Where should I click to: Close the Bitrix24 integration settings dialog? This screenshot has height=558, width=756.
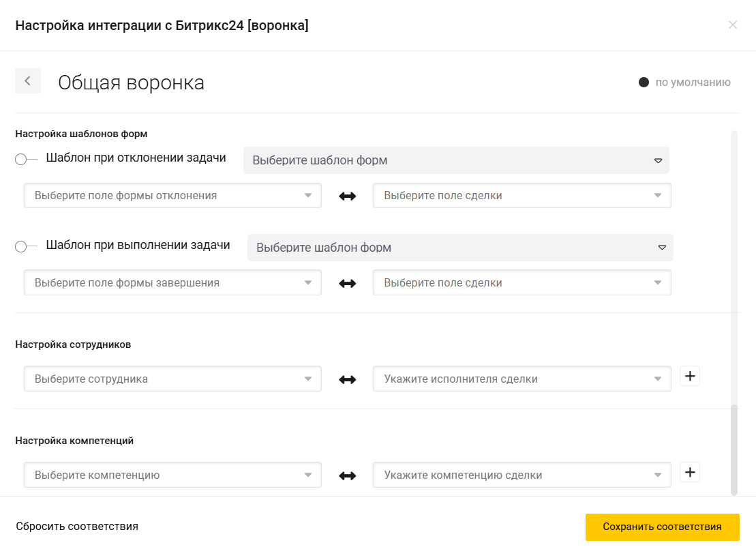732,25
